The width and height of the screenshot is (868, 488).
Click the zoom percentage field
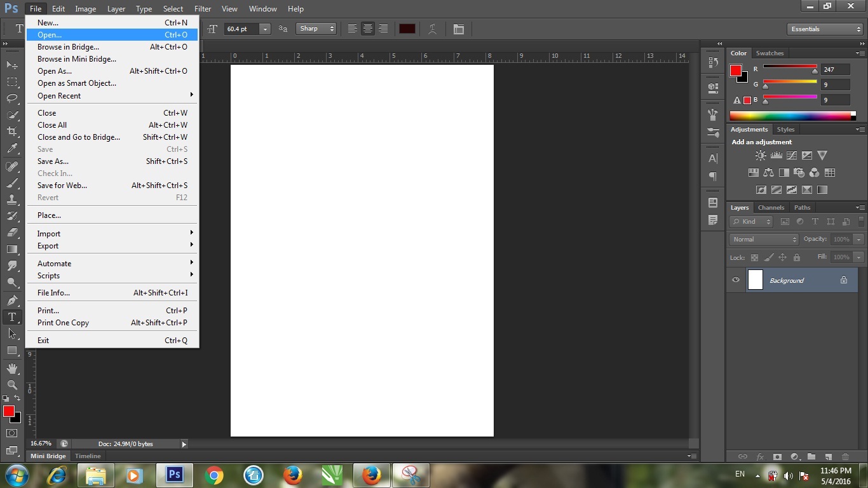click(41, 444)
